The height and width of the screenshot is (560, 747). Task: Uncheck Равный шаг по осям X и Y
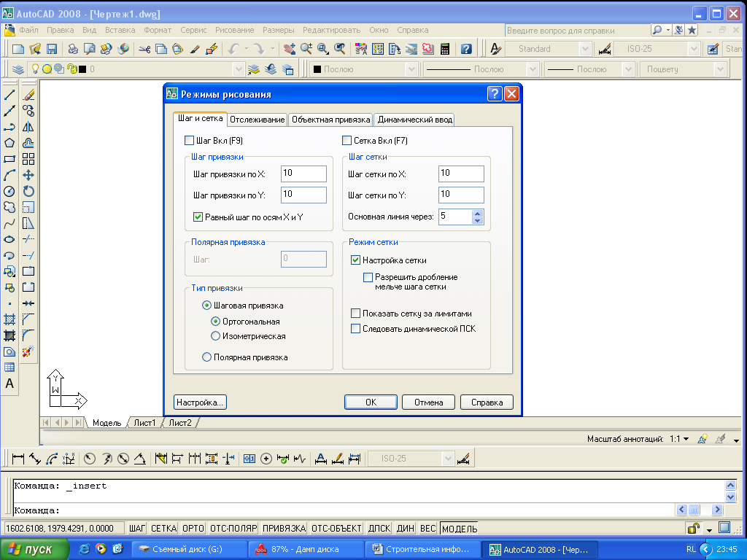click(198, 217)
